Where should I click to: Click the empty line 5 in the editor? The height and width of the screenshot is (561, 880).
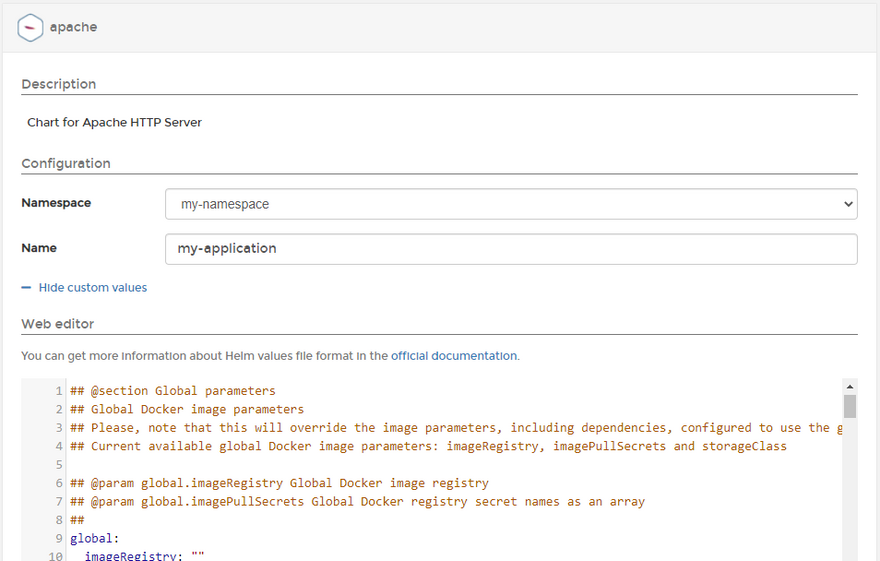click(x=300, y=464)
